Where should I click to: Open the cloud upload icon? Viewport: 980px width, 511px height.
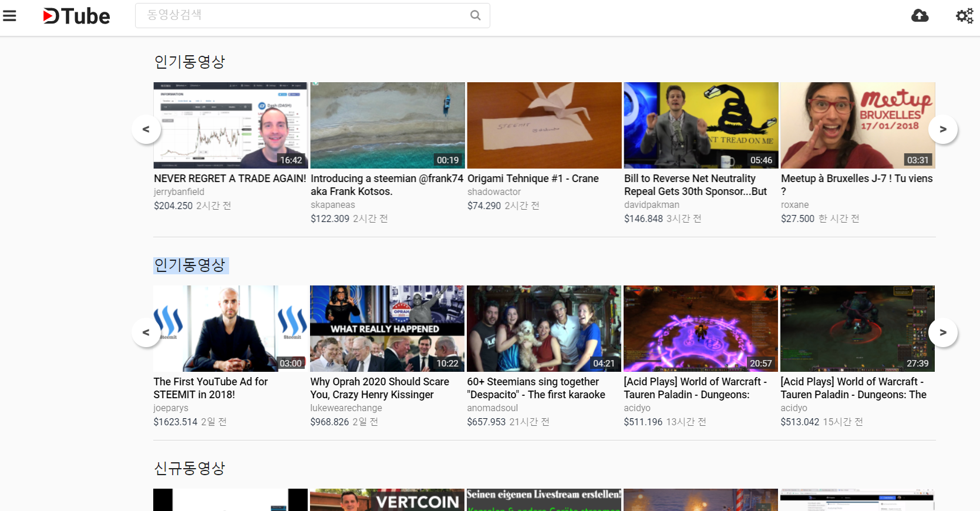(920, 16)
